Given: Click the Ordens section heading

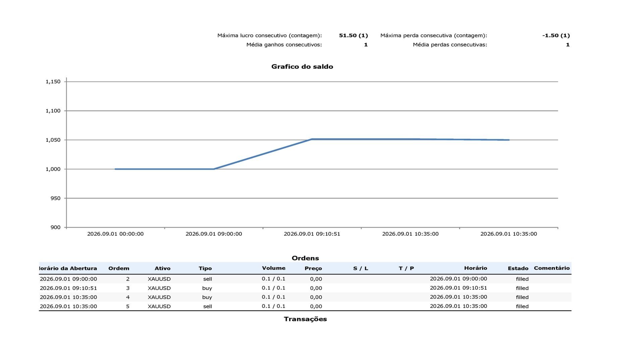Looking at the screenshot, I should 305,258.
